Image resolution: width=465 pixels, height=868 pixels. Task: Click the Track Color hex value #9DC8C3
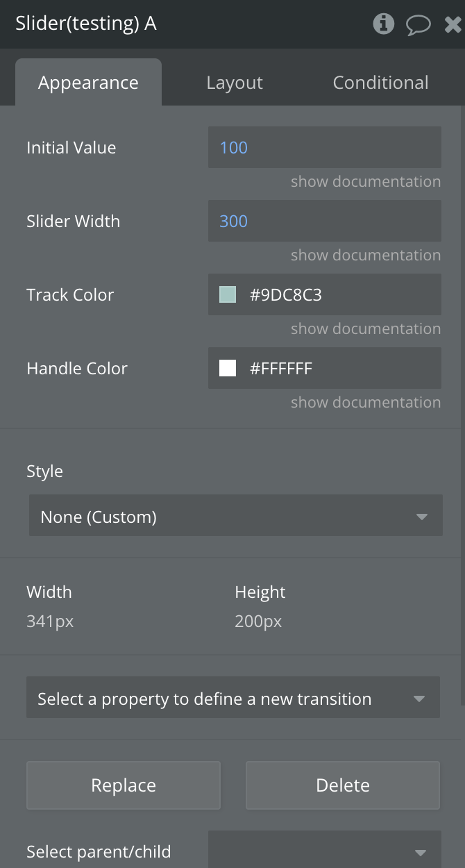click(286, 294)
